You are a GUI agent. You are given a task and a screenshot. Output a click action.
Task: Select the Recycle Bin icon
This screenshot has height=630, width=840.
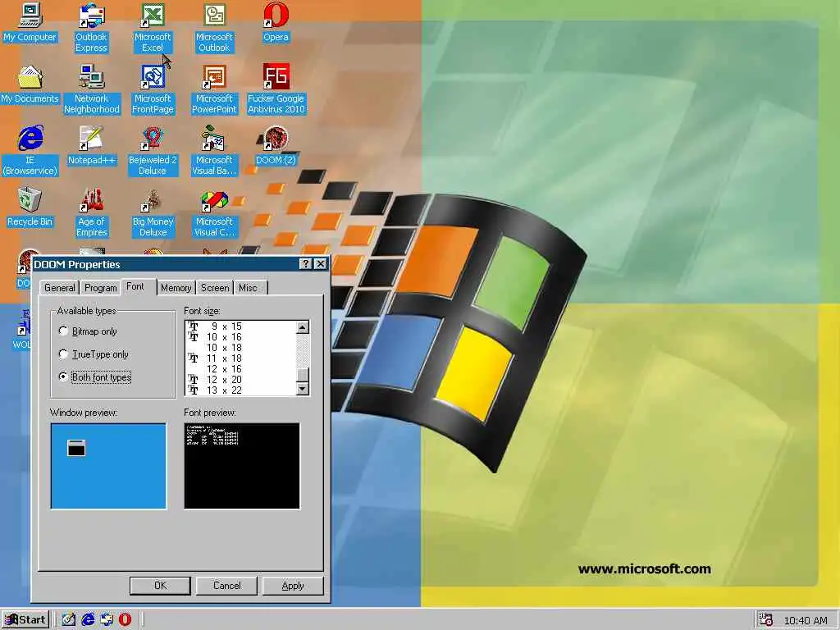(30, 207)
